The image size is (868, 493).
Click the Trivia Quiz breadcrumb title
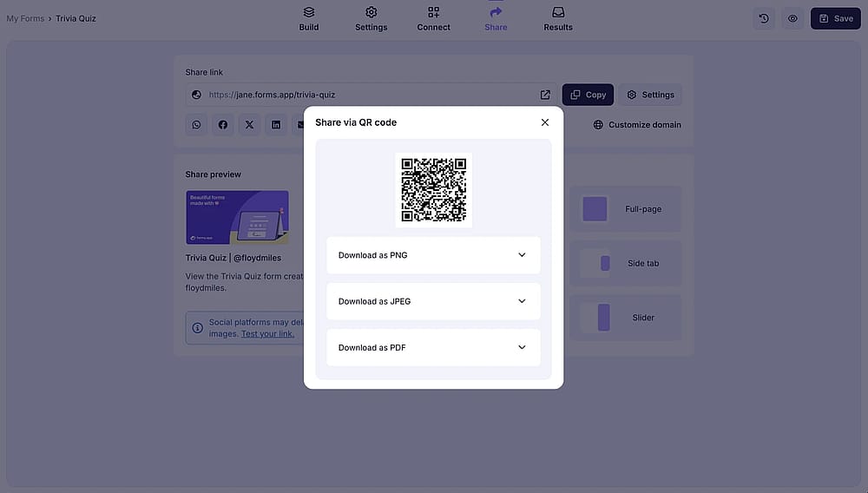[76, 18]
